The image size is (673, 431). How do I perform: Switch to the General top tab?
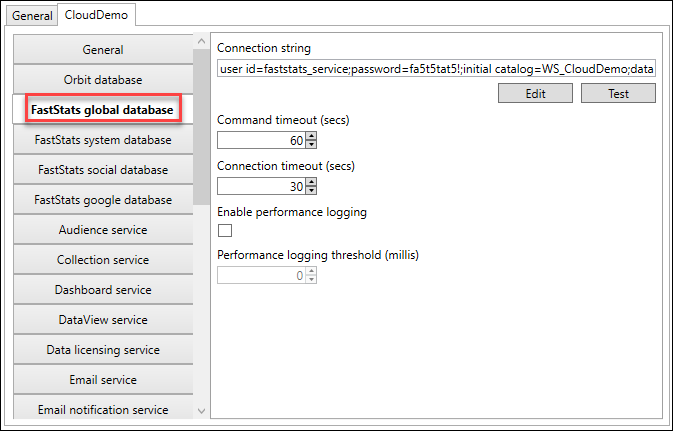tap(32, 16)
